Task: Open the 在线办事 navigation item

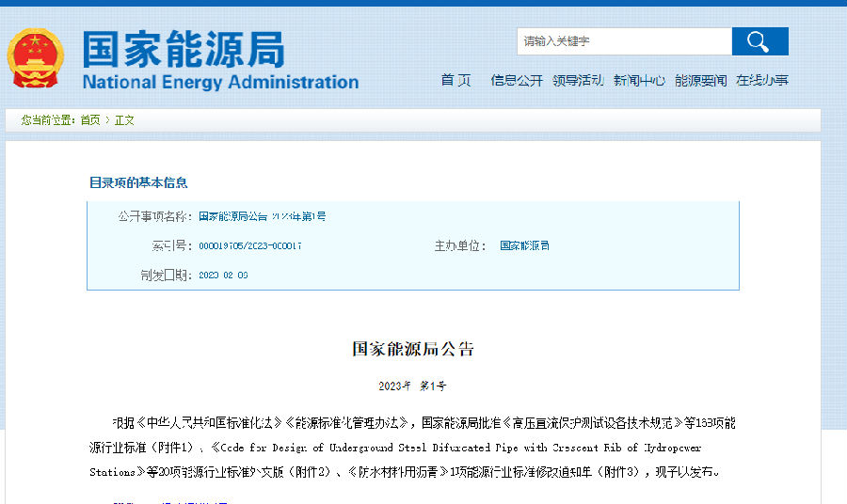Action: [761, 81]
